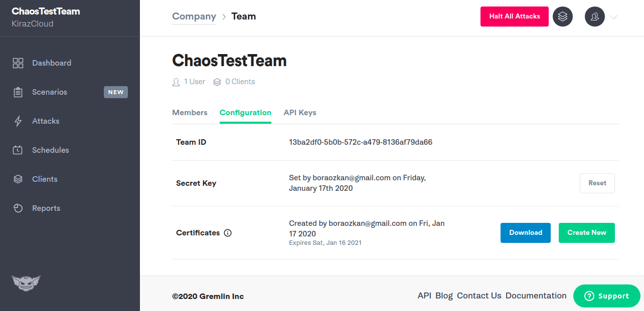Image resolution: width=644 pixels, height=311 pixels.
Task: Click the Clients layers icon in sidebar
Action: 18,179
